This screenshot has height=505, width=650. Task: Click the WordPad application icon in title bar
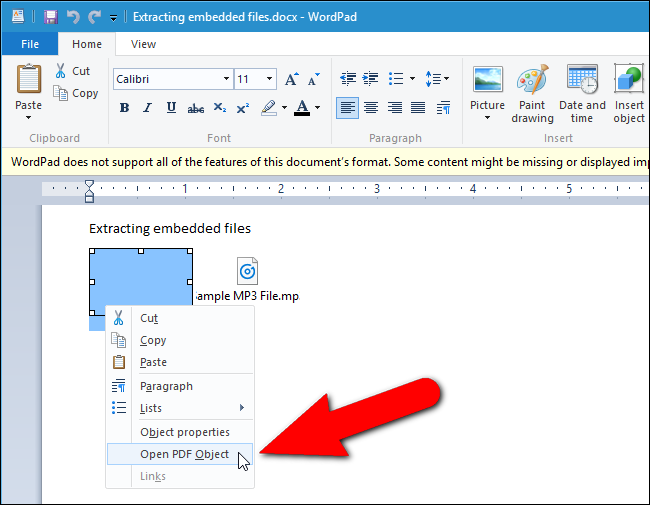coord(18,16)
